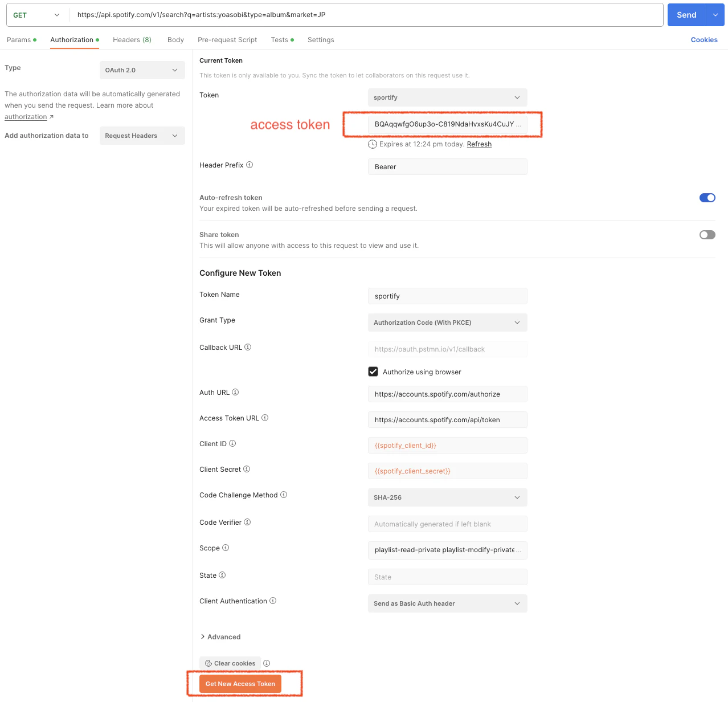728x702 pixels.
Task: Click the Send button
Action: [x=686, y=15]
